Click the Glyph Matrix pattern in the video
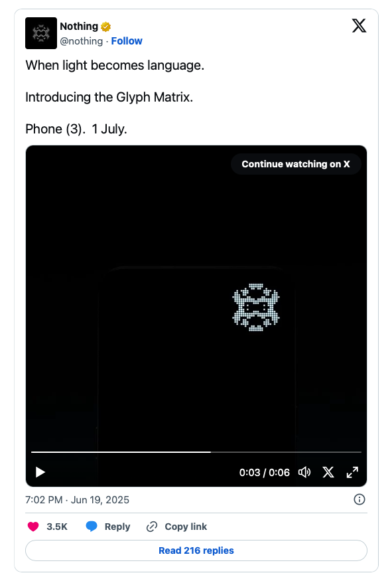392x583 pixels. [x=255, y=307]
